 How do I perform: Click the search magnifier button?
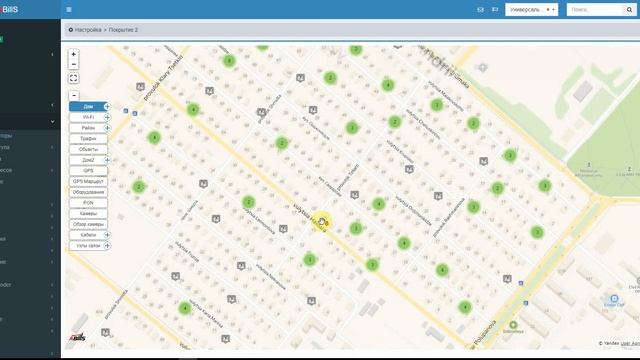629,9
